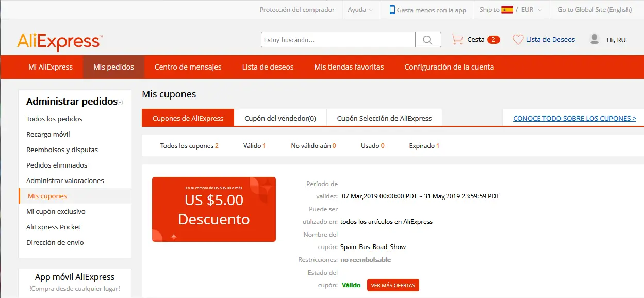Click in the Estoy buscando search field
Viewport: 644px width, 298px height.
[x=338, y=40]
